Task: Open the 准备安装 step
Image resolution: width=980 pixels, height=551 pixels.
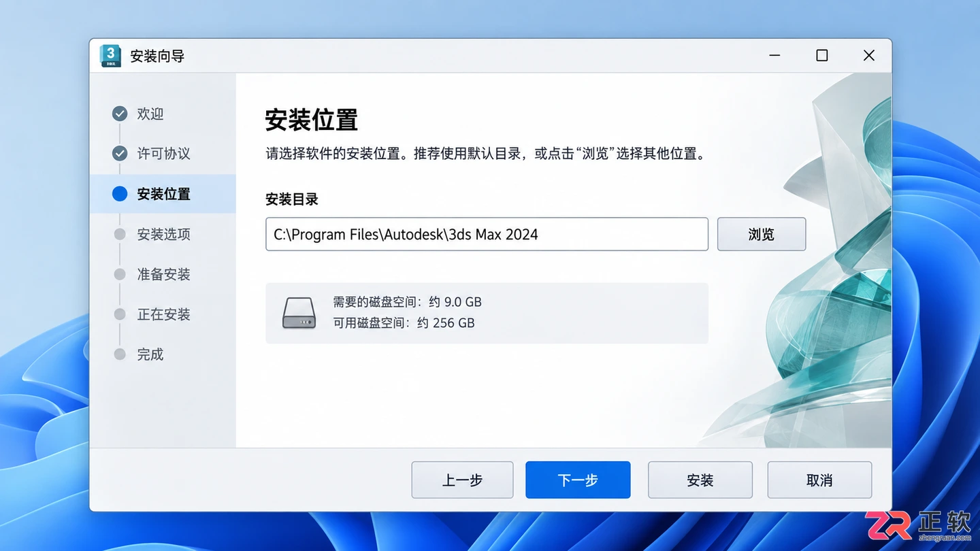Action: pos(163,274)
